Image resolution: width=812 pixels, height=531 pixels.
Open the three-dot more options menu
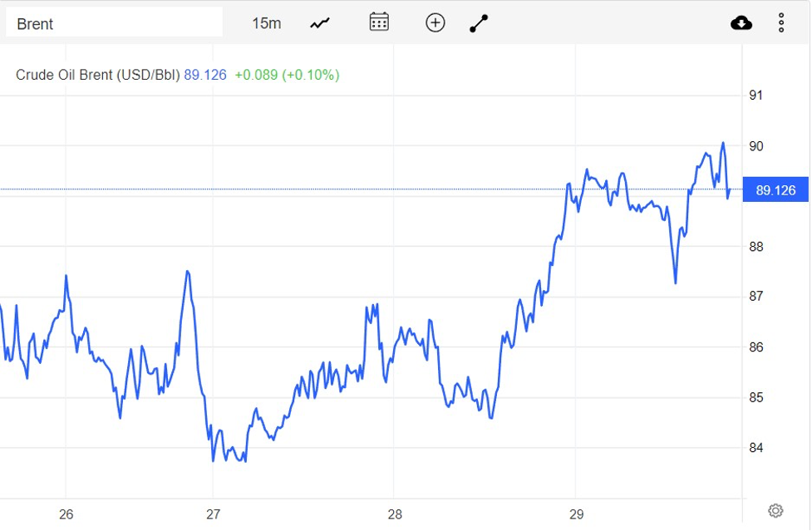pos(781,23)
